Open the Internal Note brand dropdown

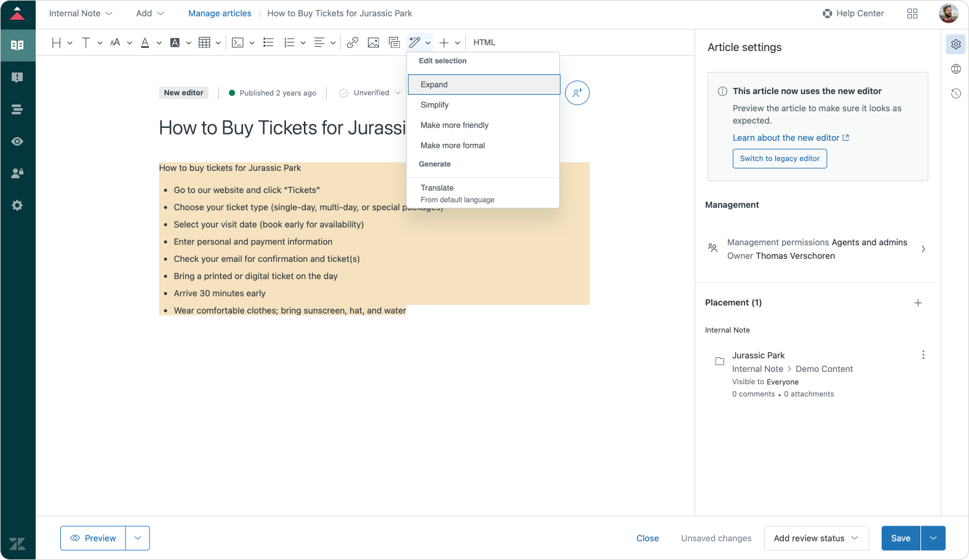tap(81, 14)
